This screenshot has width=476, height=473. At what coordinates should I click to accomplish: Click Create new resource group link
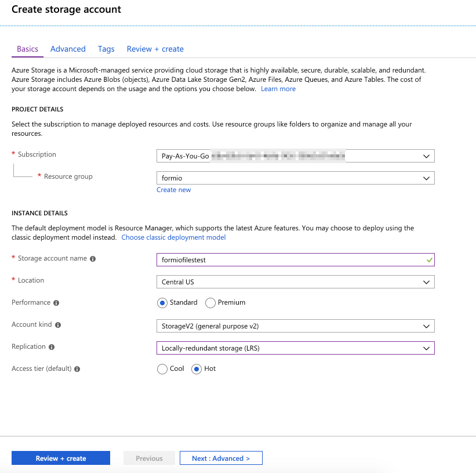coord(173,190)
